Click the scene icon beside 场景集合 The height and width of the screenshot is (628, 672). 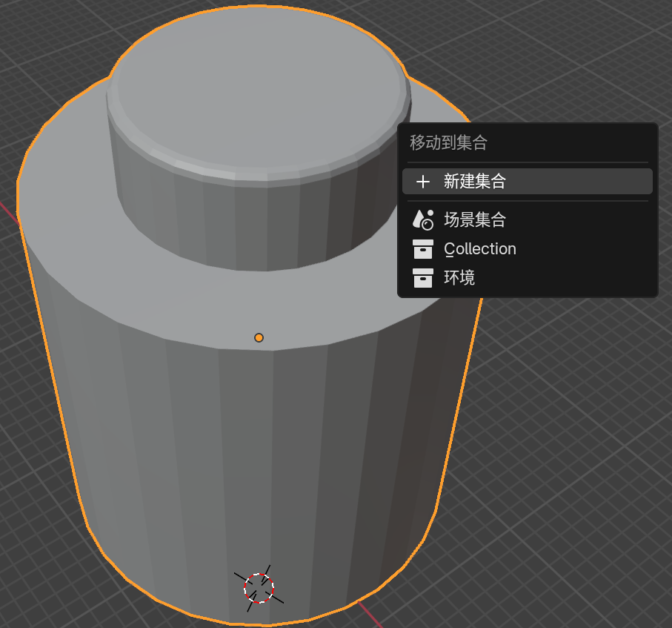[423, 219]
